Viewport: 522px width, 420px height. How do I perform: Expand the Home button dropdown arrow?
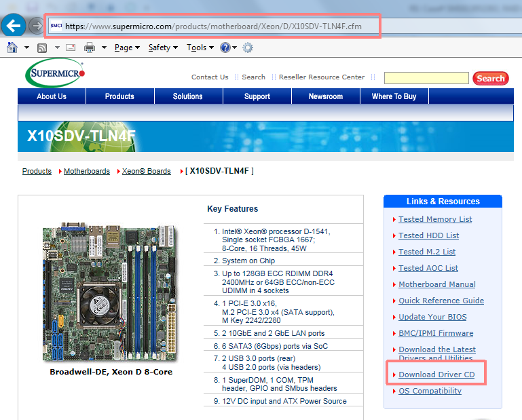tap(26, 47)
